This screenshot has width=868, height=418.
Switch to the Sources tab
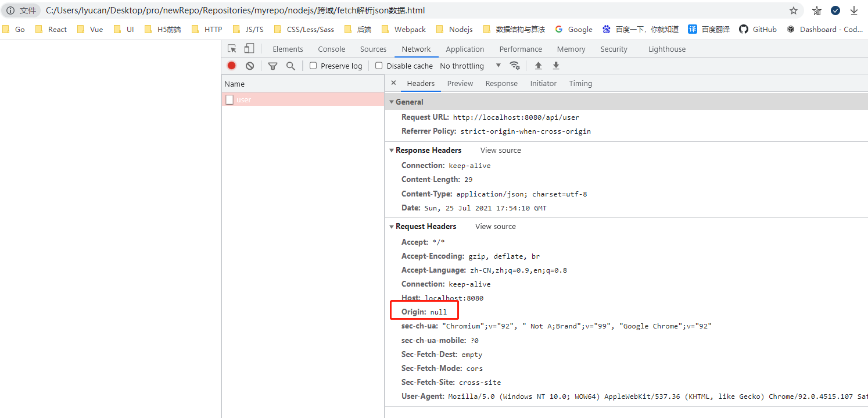coord(373,49)
